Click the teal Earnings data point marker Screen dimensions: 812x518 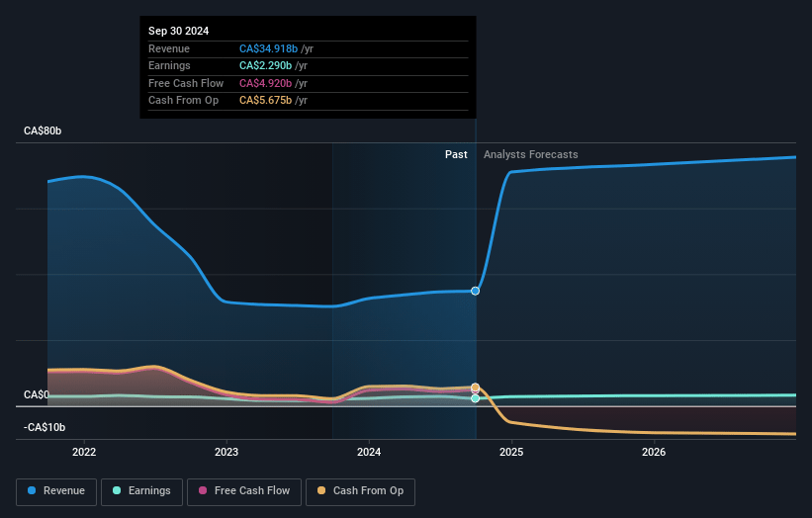tap(476, 398)
